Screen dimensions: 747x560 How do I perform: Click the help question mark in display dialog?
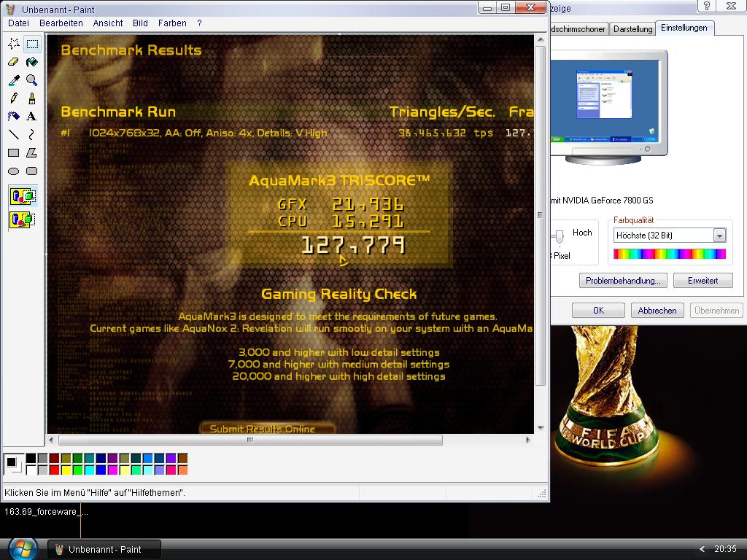[706, 6]
